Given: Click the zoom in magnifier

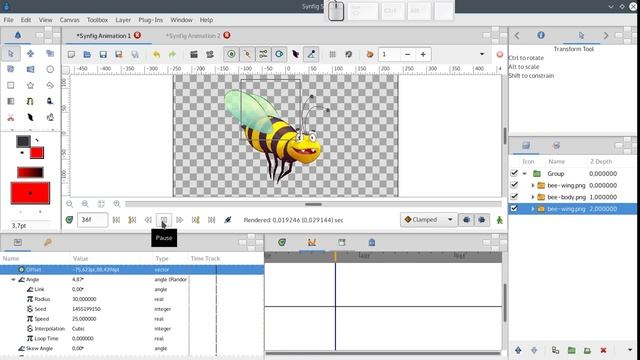Looking at the screenshot, I should (x=117, y=204).
